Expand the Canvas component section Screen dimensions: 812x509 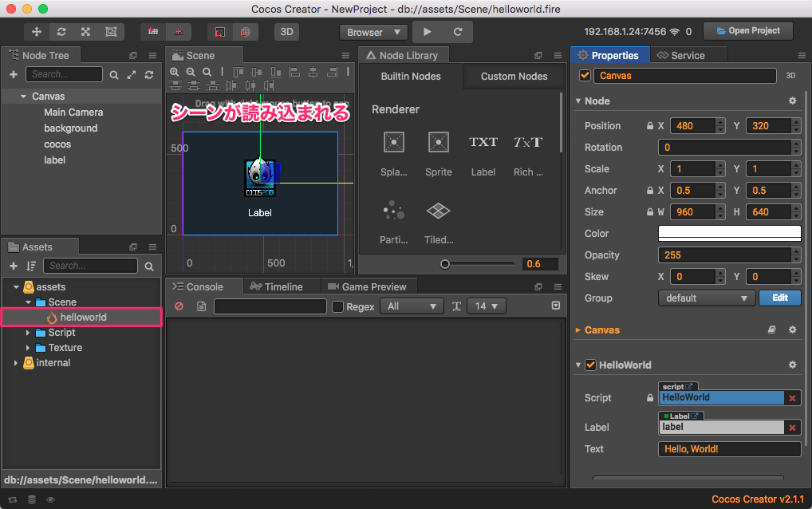[x=578, y=329]
